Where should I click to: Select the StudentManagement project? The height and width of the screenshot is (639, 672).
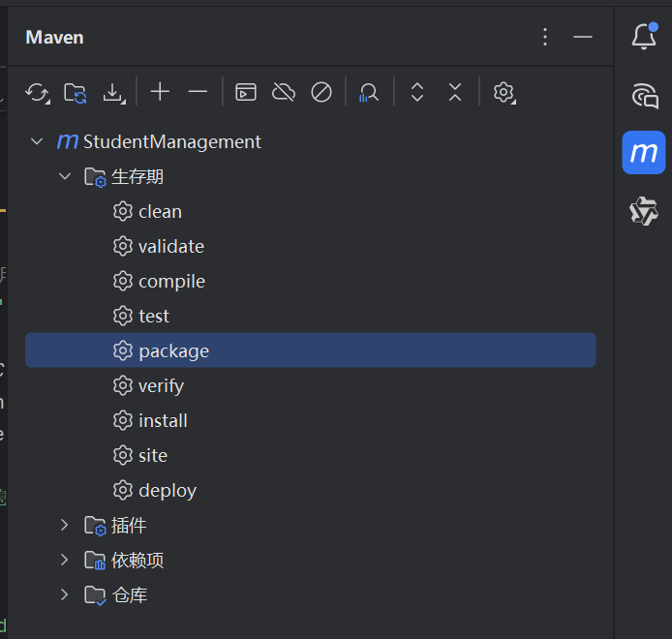point(171,142)
